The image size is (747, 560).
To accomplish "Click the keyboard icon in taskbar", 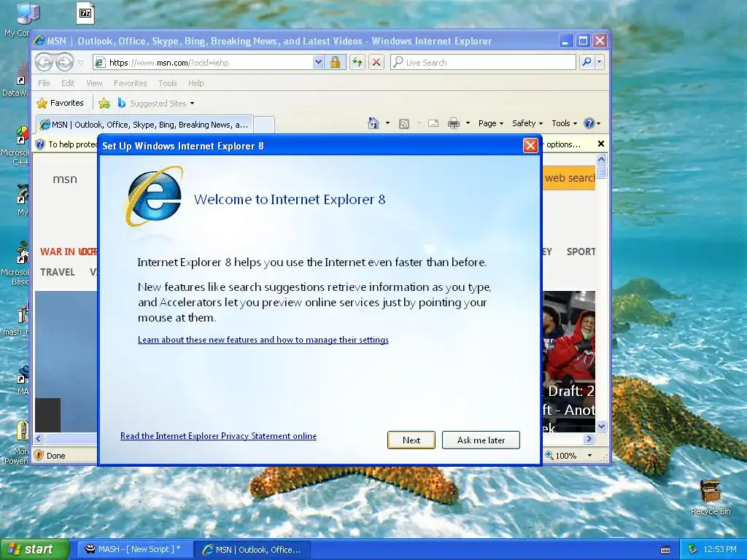I will coord(665,550).
